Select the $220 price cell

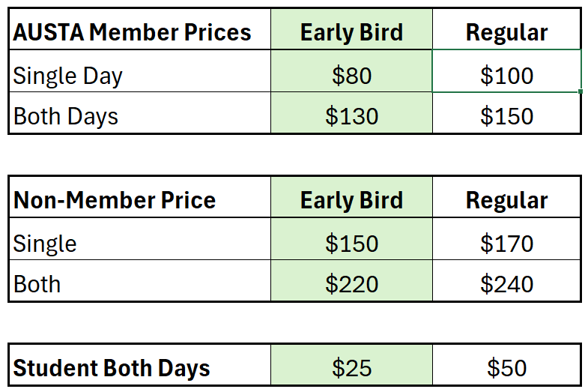(351, 283)
